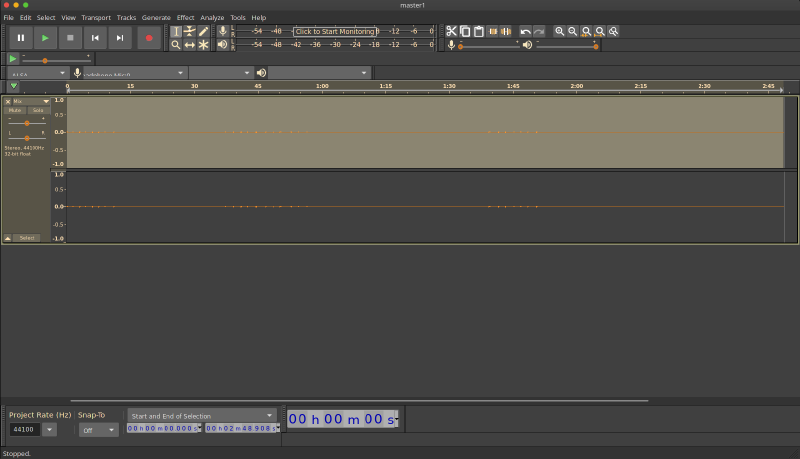Click the Trim audio outside selection icon

click(x=492, y=31)
